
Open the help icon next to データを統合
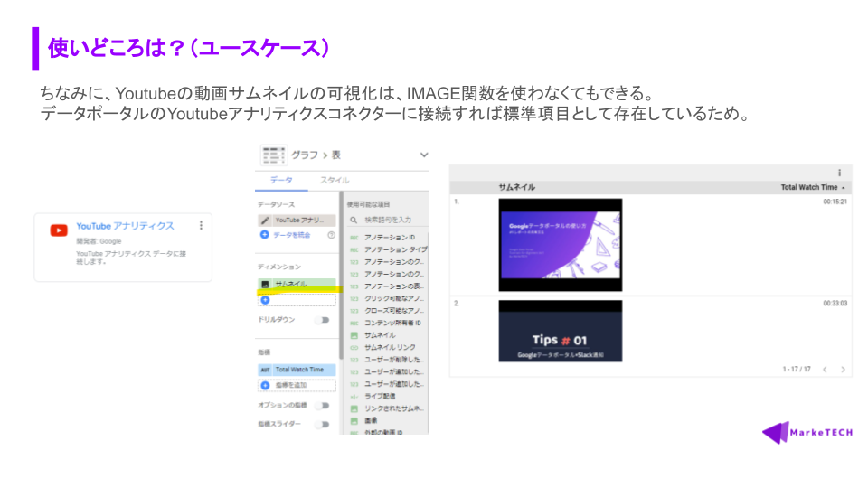(331, 235)
